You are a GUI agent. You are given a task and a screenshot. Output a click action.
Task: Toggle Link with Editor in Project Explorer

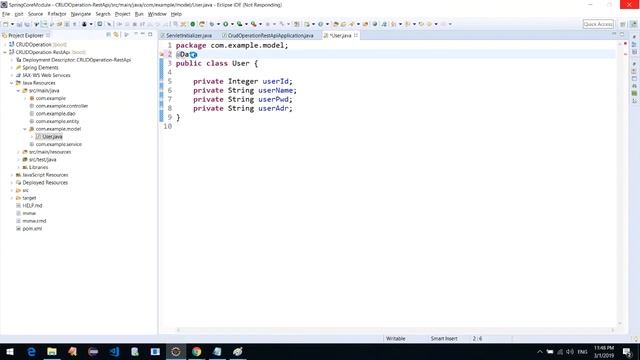click(x=116, y=35)
